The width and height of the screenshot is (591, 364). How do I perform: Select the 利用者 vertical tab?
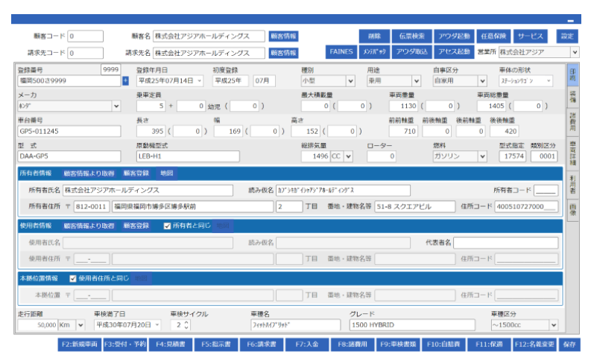click(572, 182)
